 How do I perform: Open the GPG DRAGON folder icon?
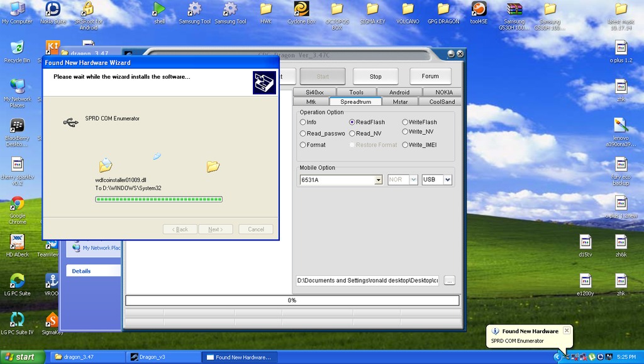point(443,9)
